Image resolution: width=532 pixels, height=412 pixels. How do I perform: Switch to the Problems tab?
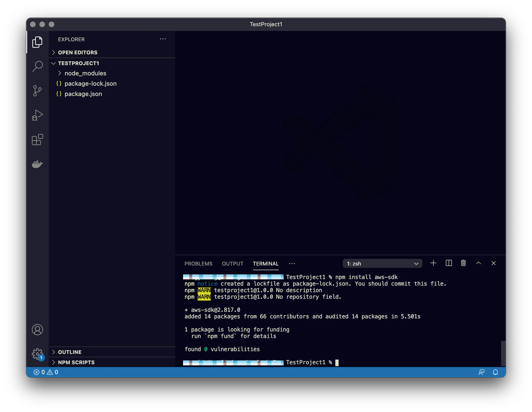[x=198, y=263]
